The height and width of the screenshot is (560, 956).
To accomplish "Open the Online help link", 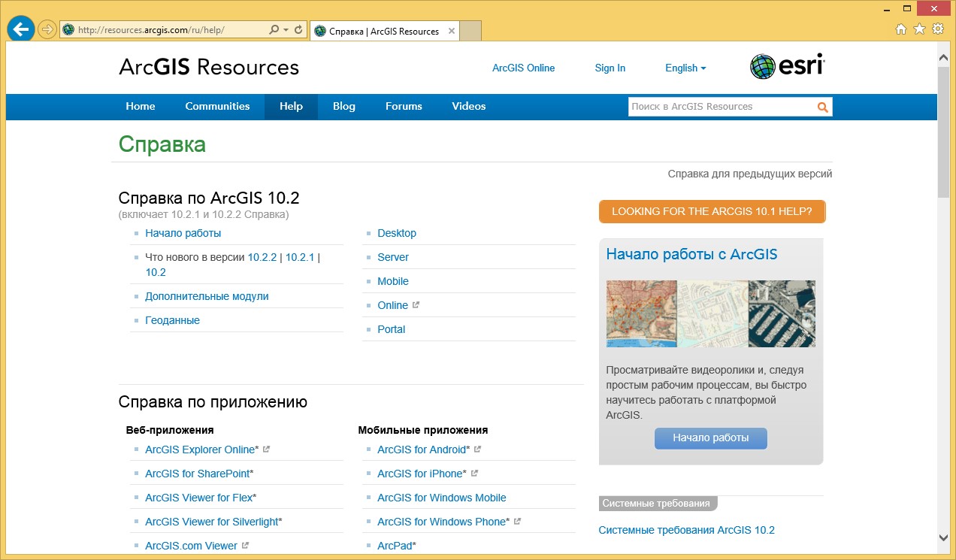I will pos(392,305).
